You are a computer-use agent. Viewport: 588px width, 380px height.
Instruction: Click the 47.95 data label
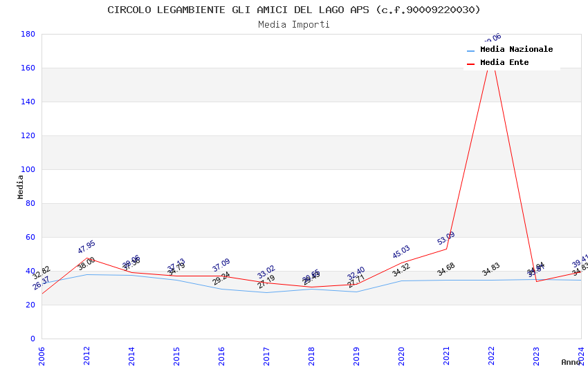click(86, 247)
